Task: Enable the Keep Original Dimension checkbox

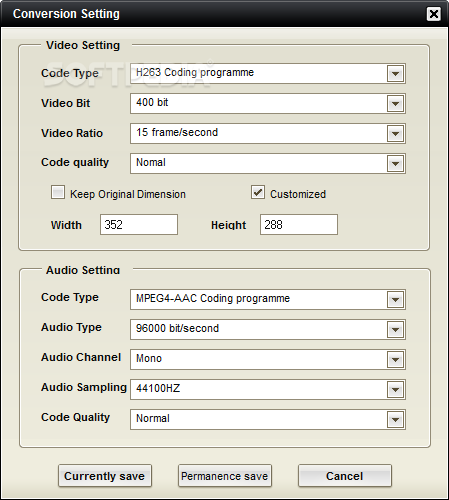Action: (x=58, y=192)
